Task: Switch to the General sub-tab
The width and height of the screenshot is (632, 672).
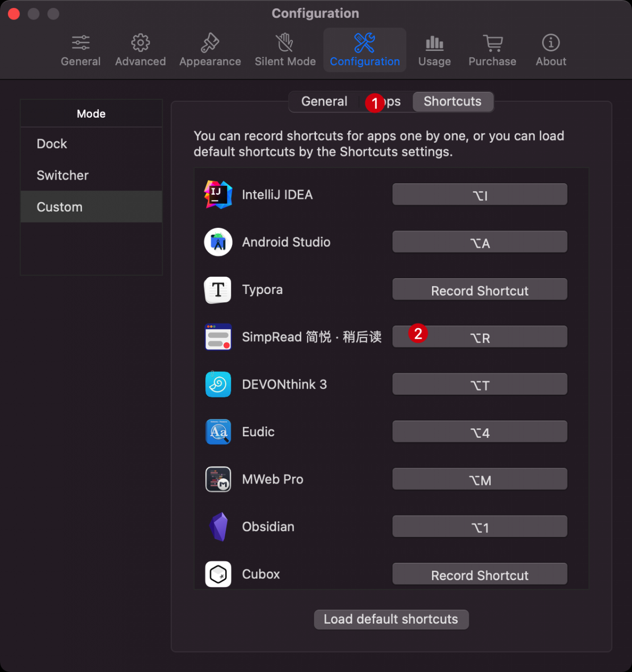Action: point(324,101)
